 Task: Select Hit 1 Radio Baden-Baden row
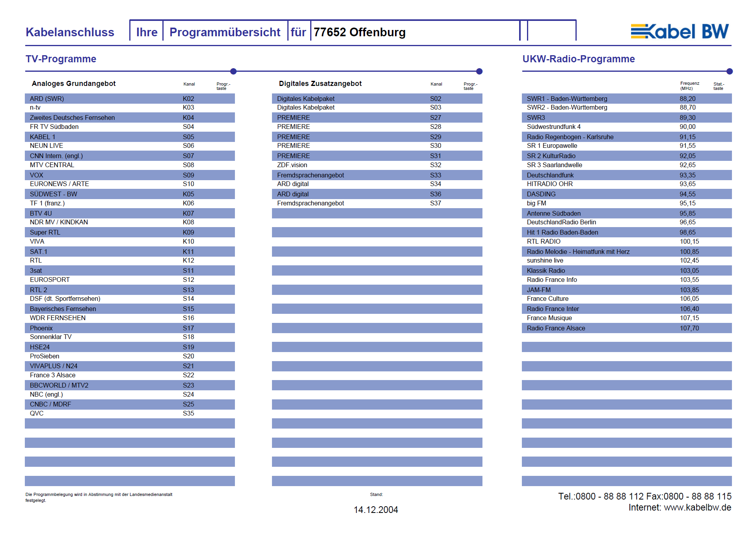pos(627,232)
